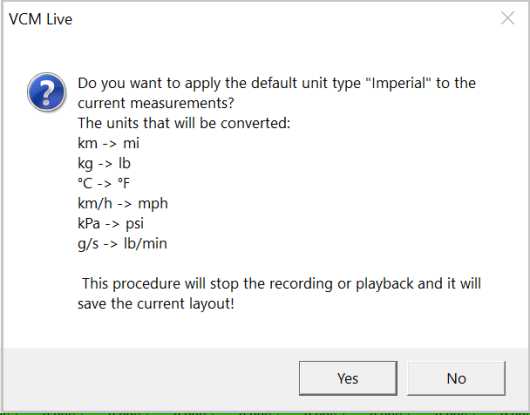
Task: Select the kPa -> psi conversion line
Action: [x=111, y=223]
